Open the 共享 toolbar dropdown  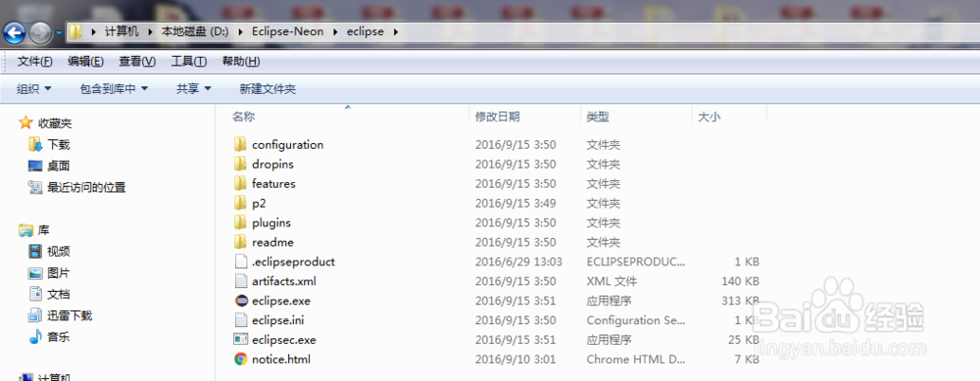point(194,89)
